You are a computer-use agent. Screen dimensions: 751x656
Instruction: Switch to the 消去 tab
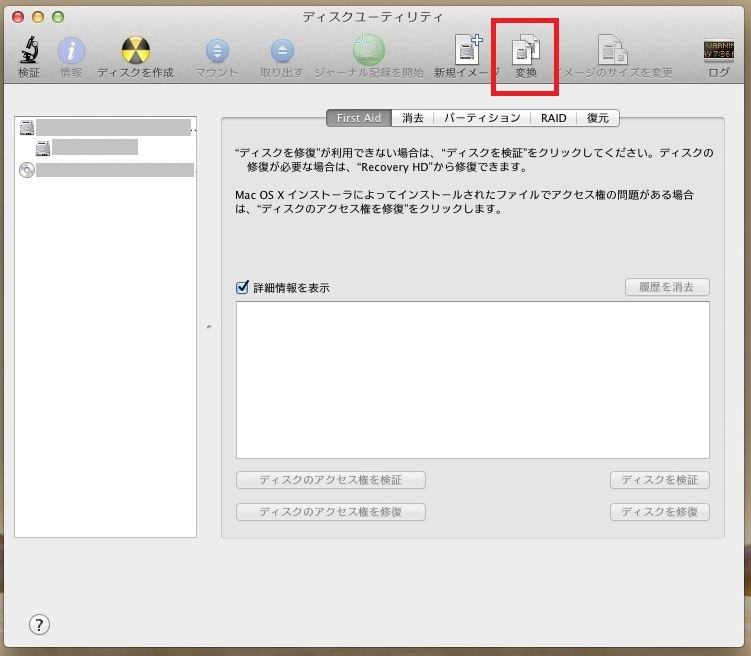413,118
